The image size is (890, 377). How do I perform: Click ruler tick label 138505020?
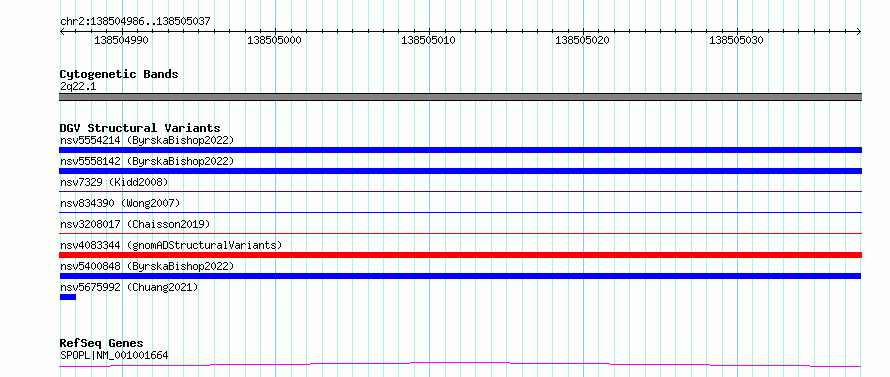coord(582,40)
